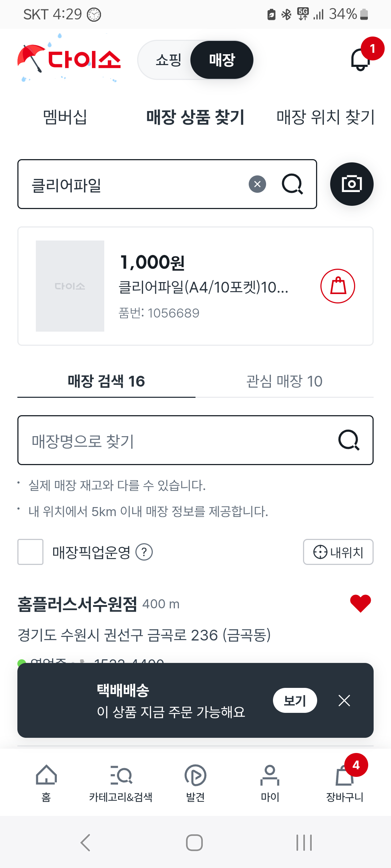391x868 pixels.
Task: Open the 매장픽업운영 help question mark
Action: pos(144,552)
